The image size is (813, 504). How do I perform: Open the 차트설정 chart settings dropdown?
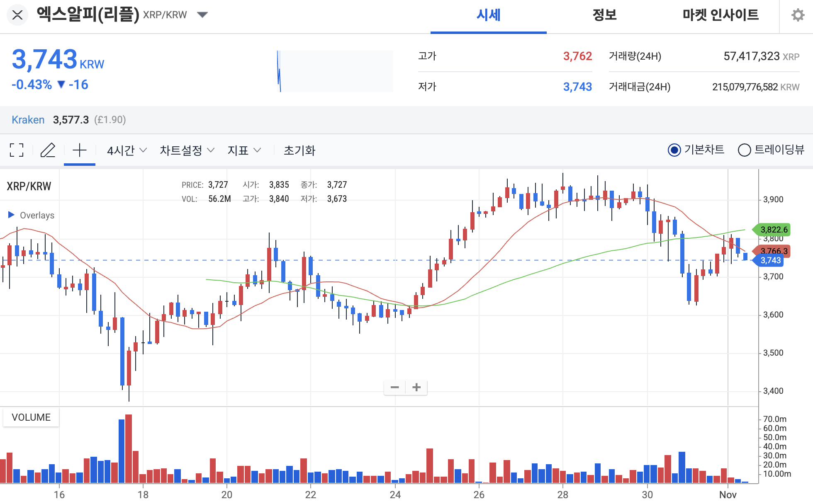pos(187,150)
